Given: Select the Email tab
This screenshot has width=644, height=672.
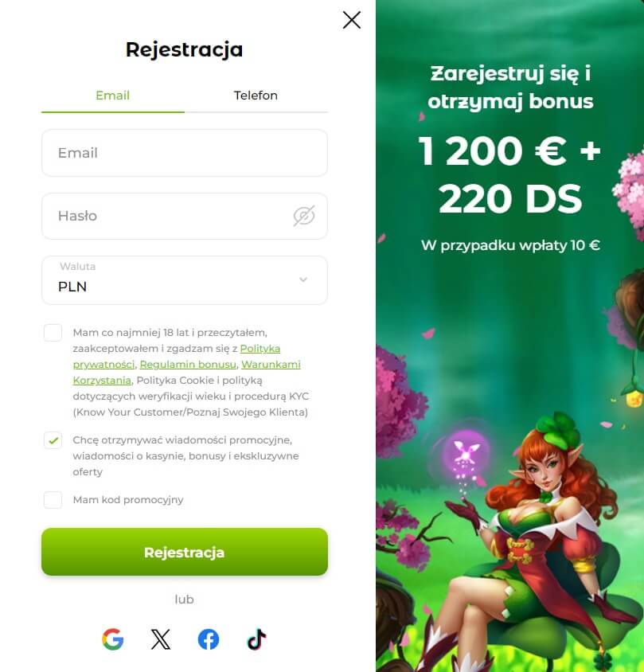Looking at the screenshot, I should coord(113,95).
